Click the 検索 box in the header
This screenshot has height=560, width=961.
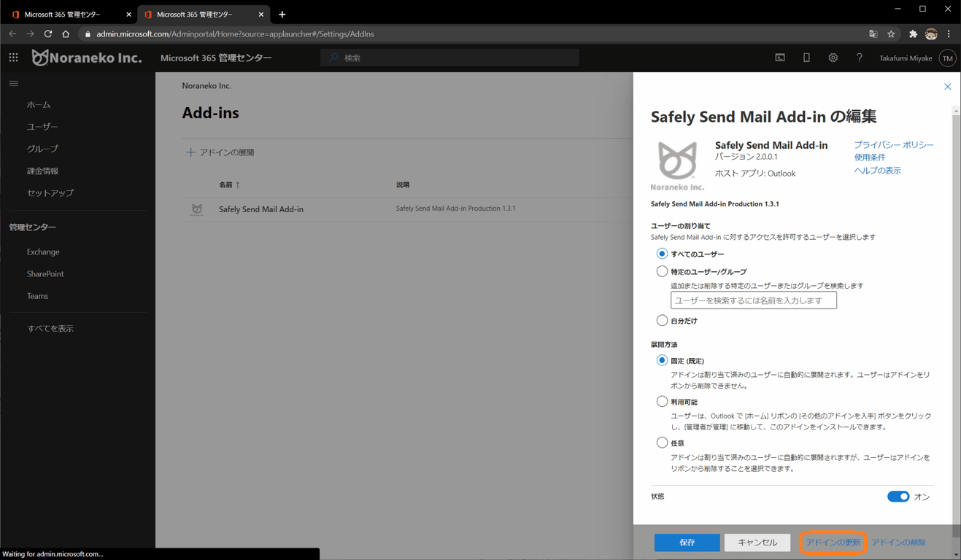449,58
